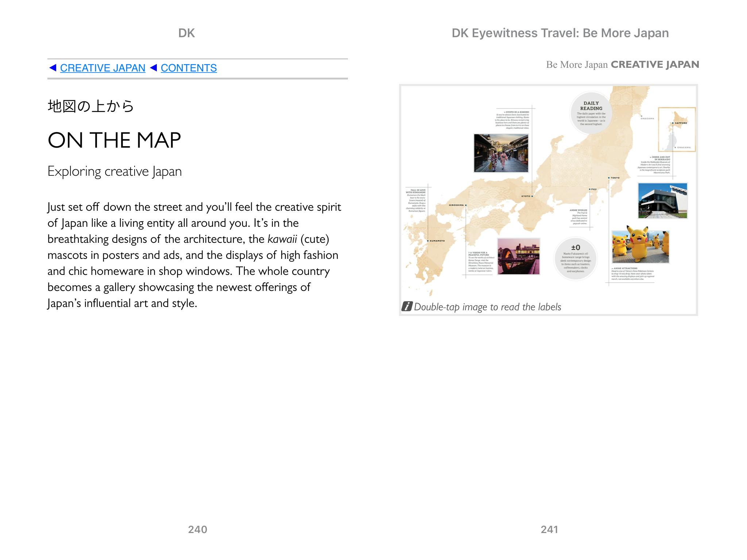This screenshot has width=747, height=560.
Task: Open the CONTENTS link
Action: (189, 68)
